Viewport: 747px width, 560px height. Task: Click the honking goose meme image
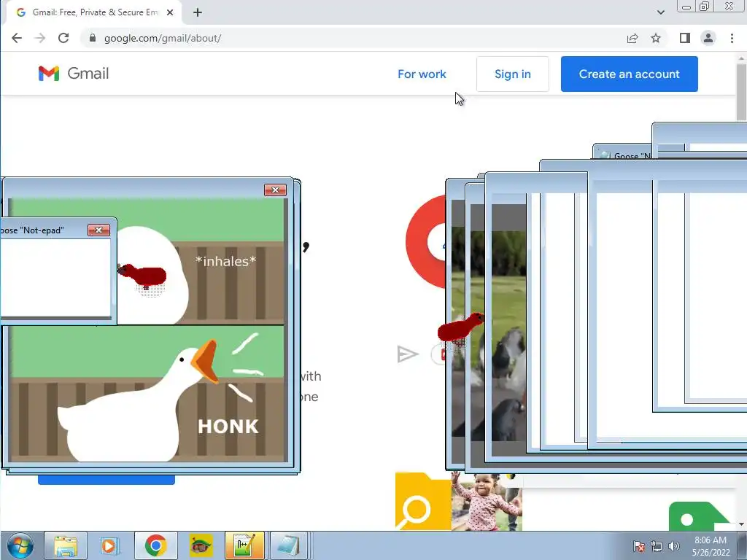click(x=147, y=393)
